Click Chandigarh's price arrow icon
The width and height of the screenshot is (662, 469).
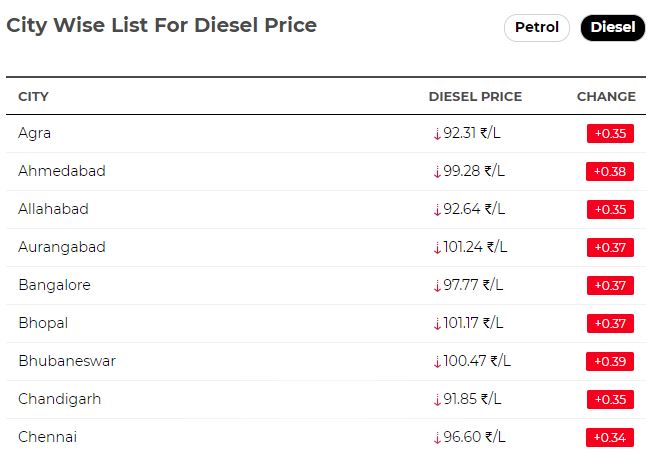point(437,399)
